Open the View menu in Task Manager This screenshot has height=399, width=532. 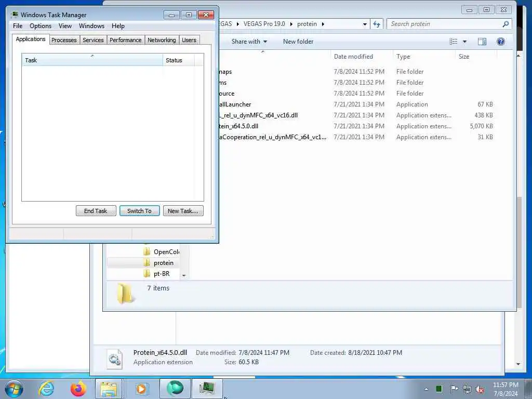pyautogui.click(x=65, y=26)
